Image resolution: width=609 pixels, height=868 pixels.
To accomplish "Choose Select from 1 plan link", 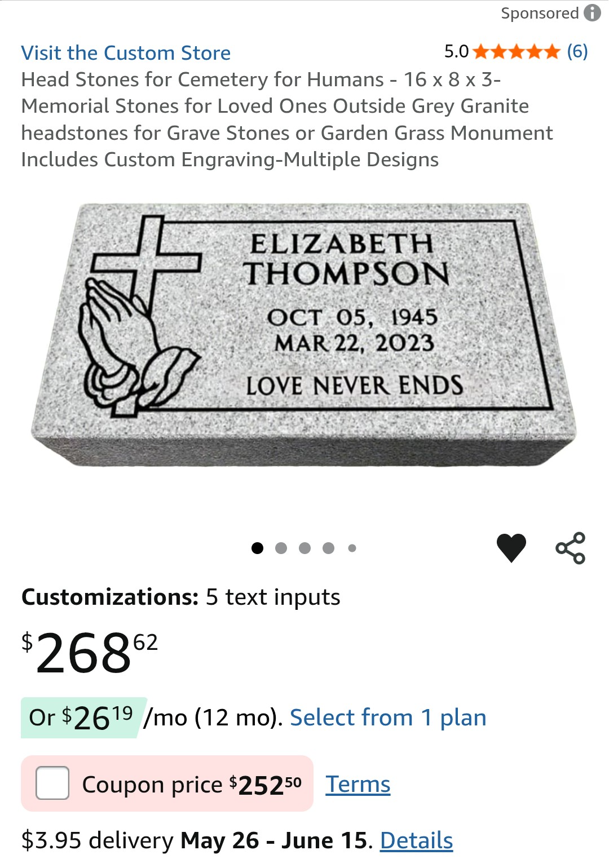I will (x=388, y=718).
